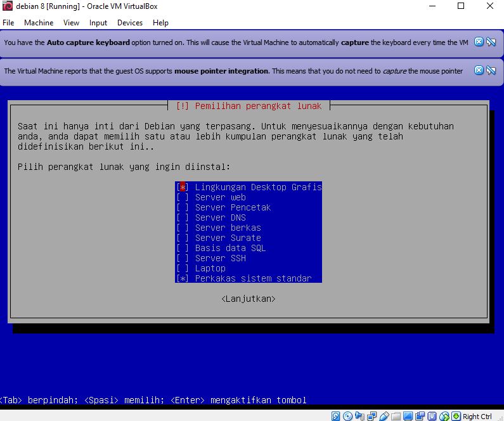
Task: Minimize the VirtualBox window
Action: 432,6
